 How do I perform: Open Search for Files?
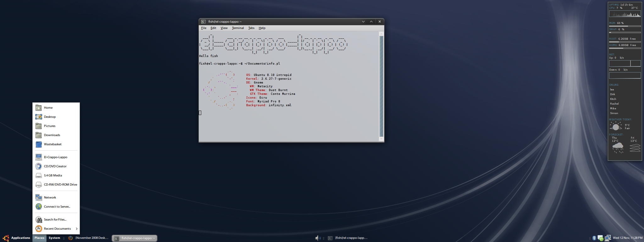point(55,220)
